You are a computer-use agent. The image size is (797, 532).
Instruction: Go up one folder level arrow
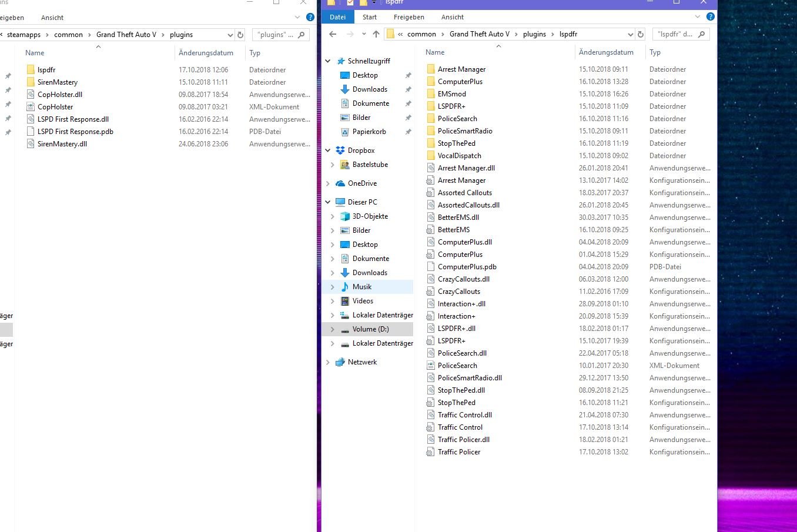click(x=376, y=34)
